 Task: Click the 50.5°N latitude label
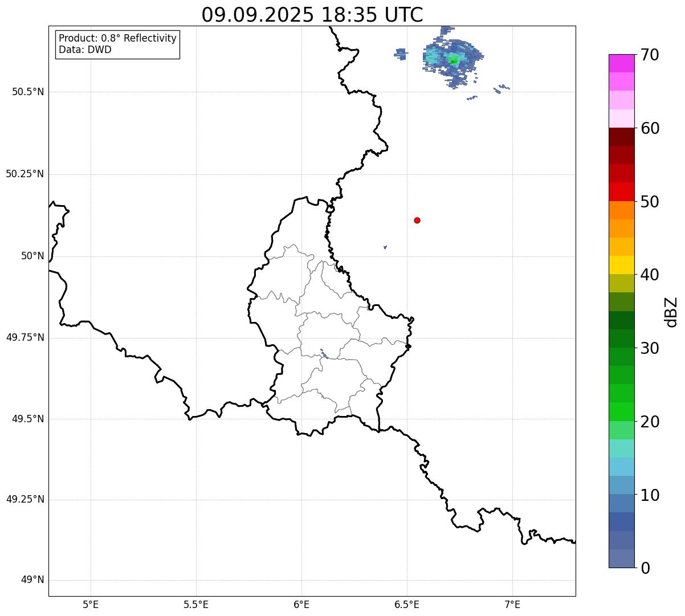(x=28, y=92)
